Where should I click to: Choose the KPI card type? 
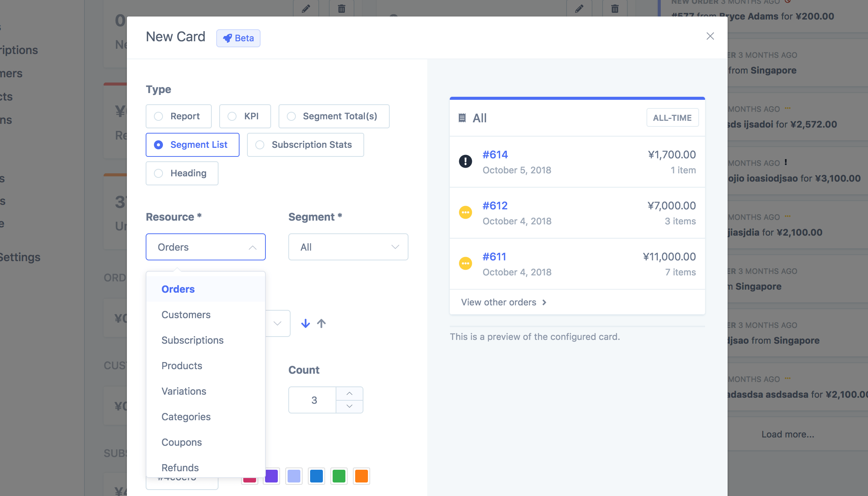[x=245, y=116]
